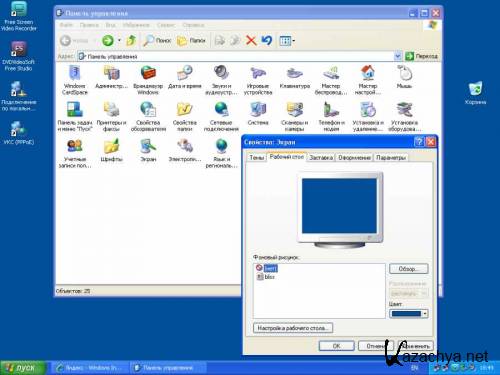Open the Вид menu
Screen dimensions: 500x375
(110, 25)
